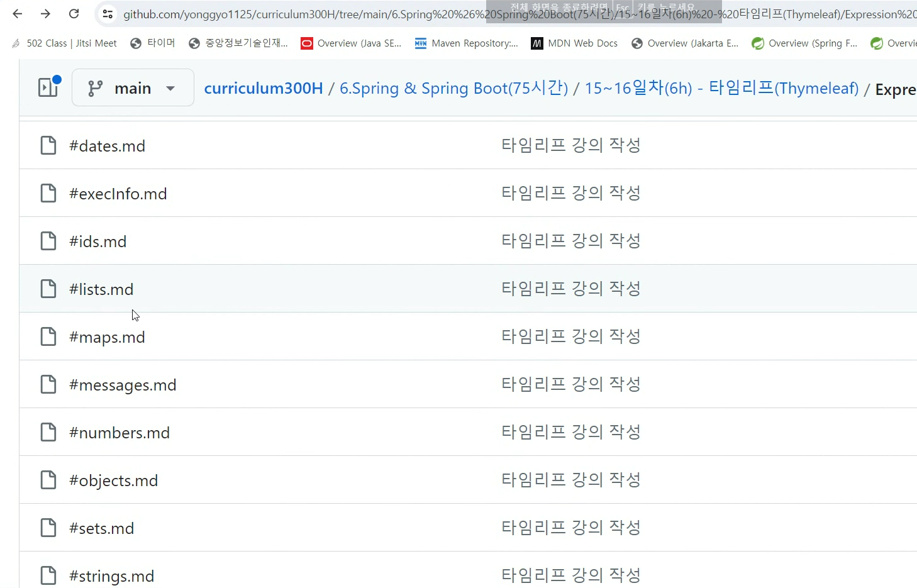Click the file icon beside #lists.md

[x=48, y=289]
